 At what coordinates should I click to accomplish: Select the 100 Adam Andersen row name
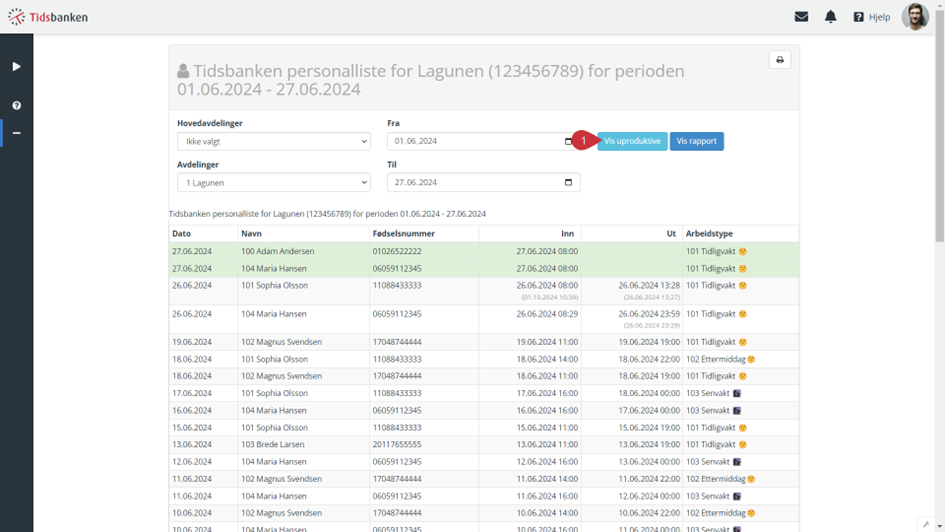pyautogui.click(x=278, y=251)
